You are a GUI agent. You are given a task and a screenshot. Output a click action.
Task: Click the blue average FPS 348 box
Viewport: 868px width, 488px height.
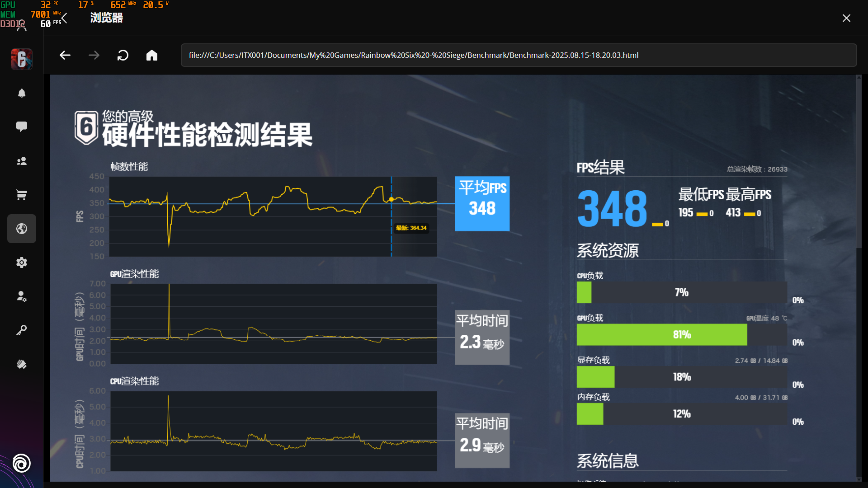click(482, 203)
